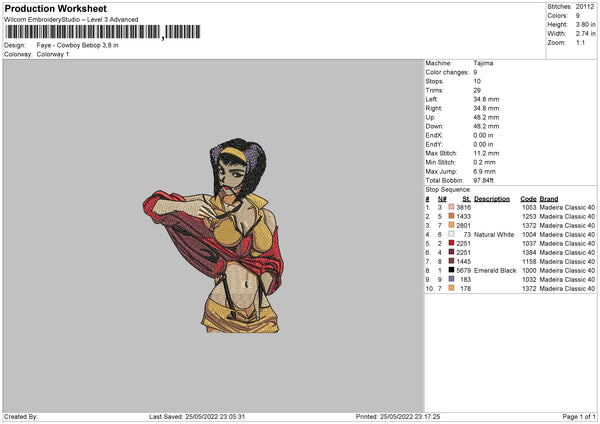Click the 'Left:' extent label

[x=432, y=99]
